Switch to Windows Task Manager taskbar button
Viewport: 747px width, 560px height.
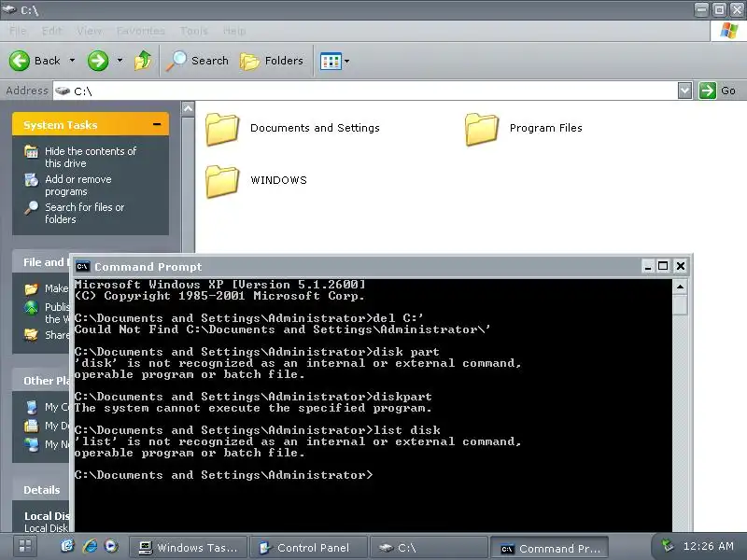[x=189, y=548]
